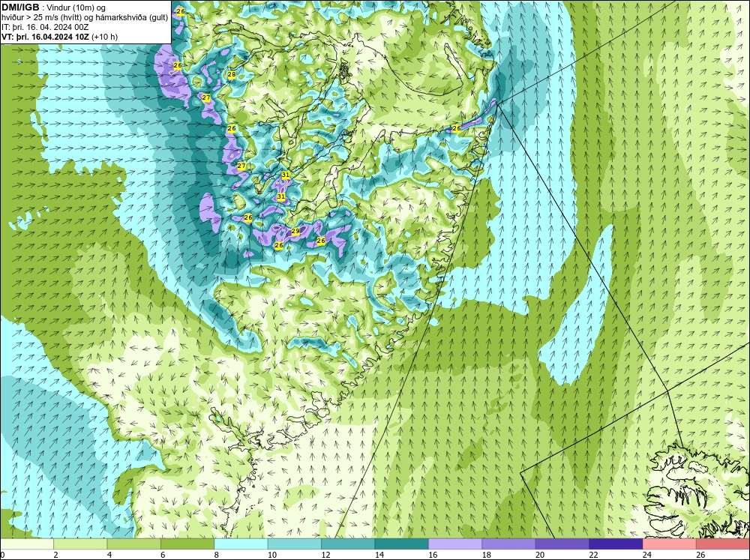Click the legend scale value 24
The width and height of the screenshot is (750, 560).
tap(647, 555)
